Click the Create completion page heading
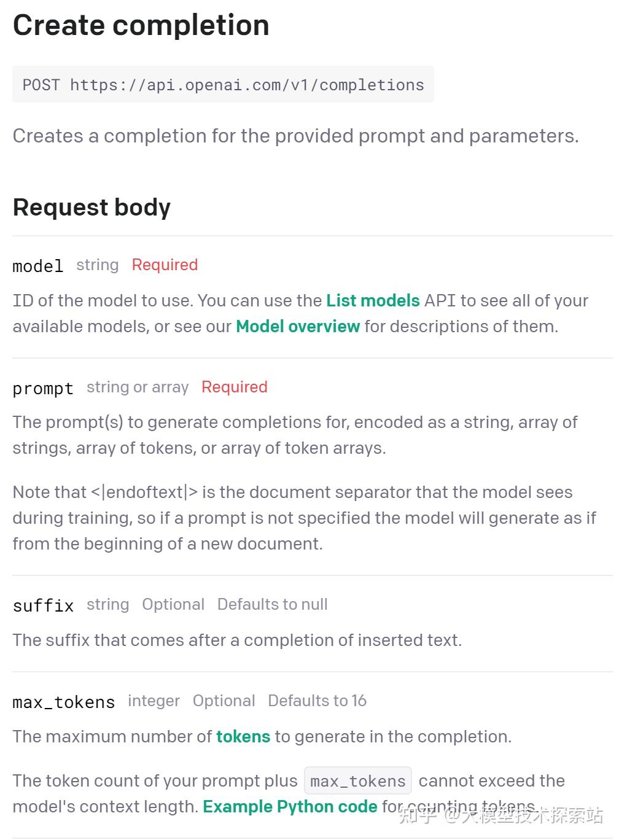This screenshot has width=619, height=840. click(141, 26)
